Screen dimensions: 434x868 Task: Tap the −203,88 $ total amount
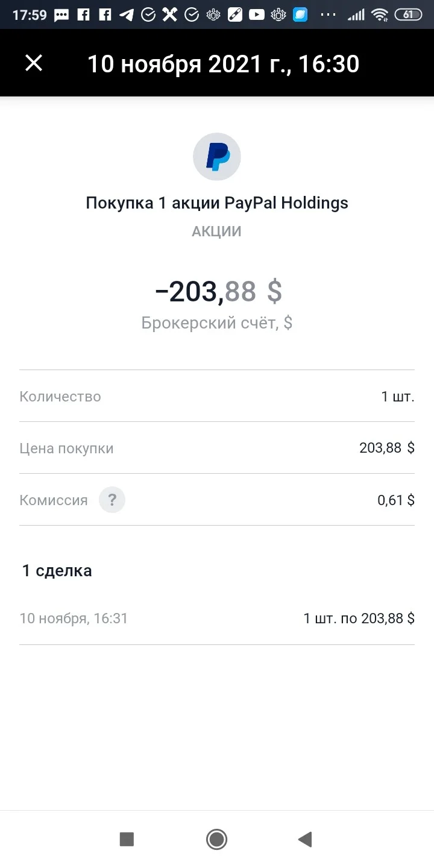218,292
